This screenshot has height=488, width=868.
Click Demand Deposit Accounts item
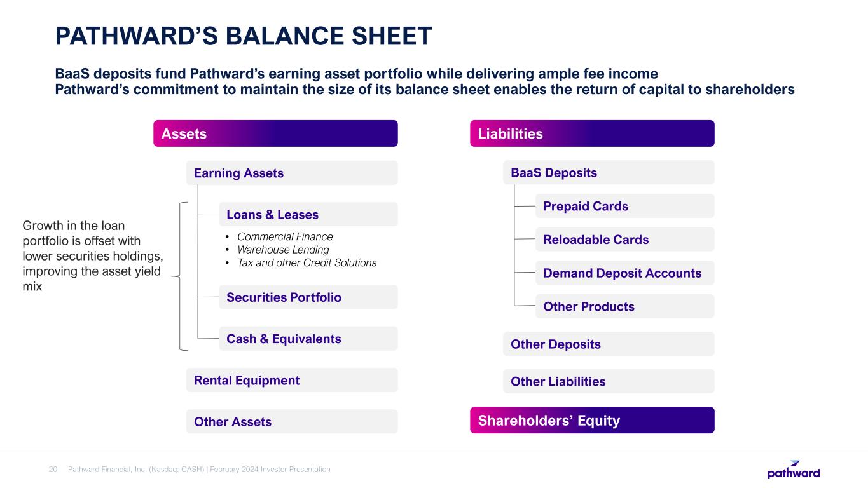pos(625,273)
